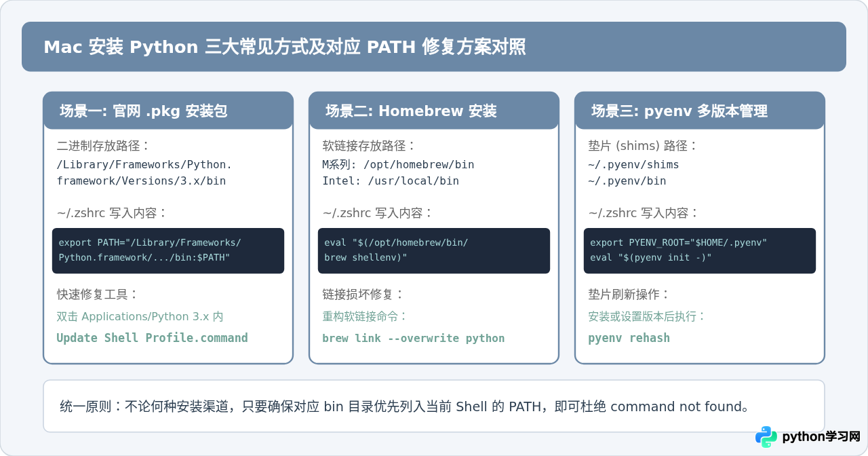Screen dimensions: 868x456
Task: Select the 场景一: 官网 .pkg 安装包 header
Action: click(x=168, y=111)
